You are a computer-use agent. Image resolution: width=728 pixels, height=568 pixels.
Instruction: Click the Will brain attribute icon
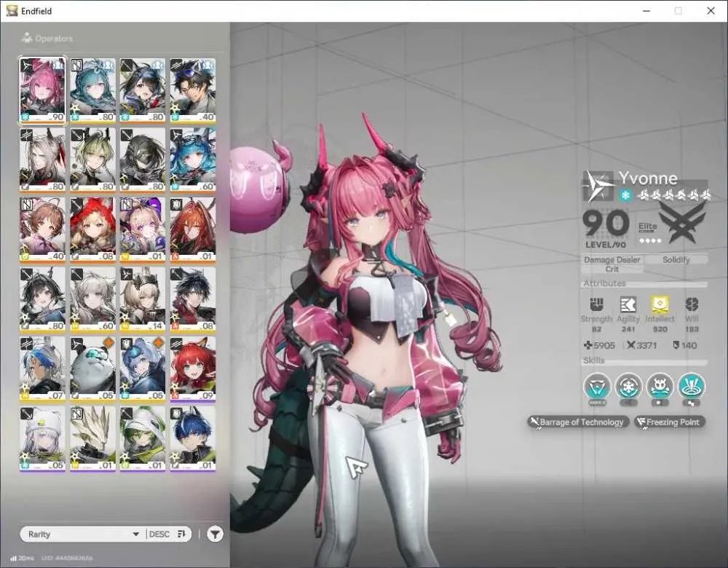[692, 304]
